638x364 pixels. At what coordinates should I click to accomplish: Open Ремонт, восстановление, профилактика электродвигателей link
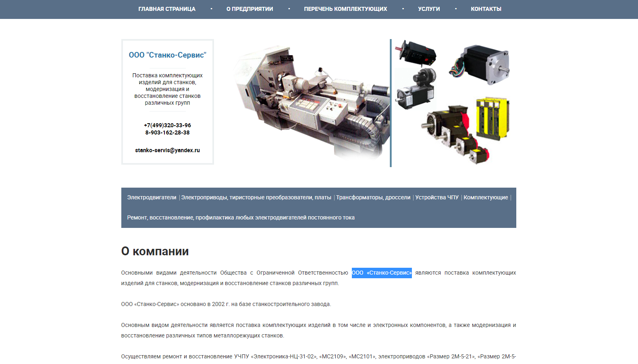click(241, 217)
